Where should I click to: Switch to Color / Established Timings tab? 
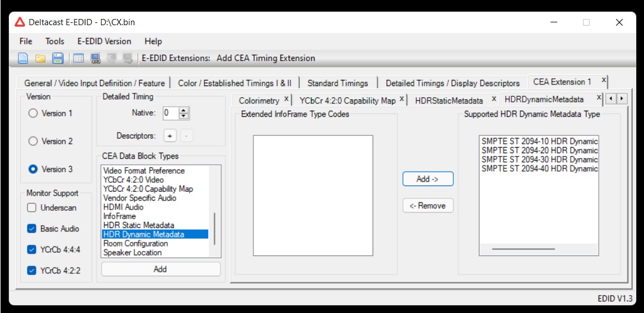[234, 83]
